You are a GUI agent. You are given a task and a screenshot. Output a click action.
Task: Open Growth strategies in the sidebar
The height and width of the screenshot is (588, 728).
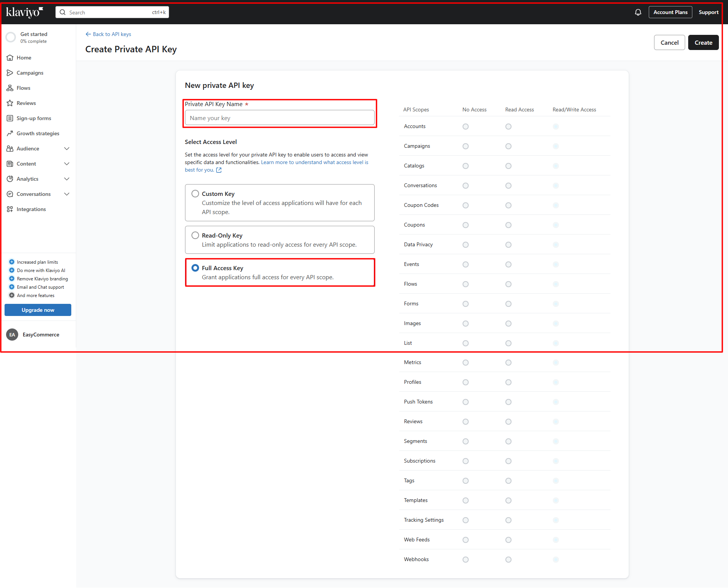[38, 133]
